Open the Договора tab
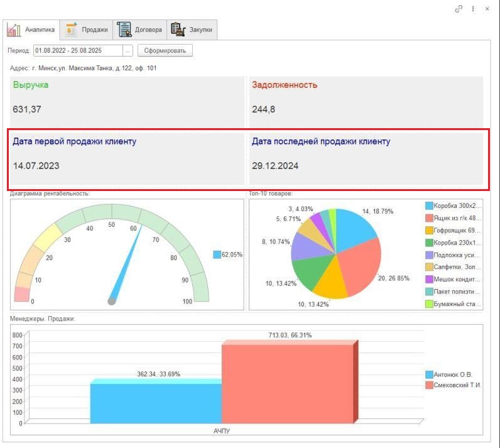 pyautogui.click(x=148, y=30)
